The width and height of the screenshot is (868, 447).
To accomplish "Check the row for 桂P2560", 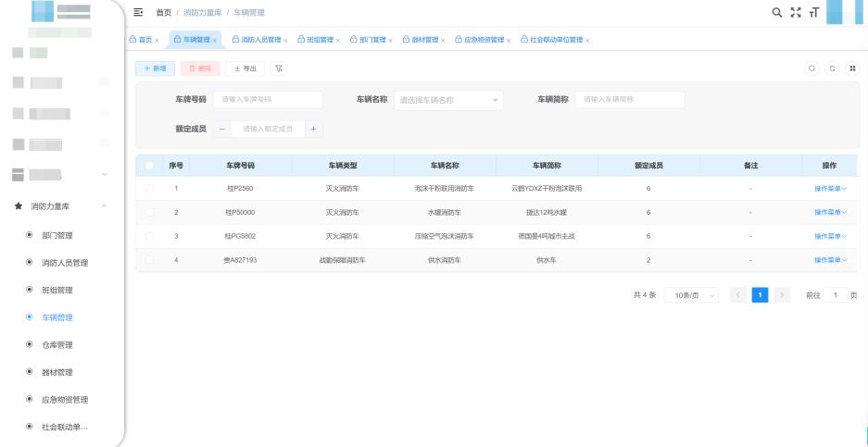I will (149, 189).
